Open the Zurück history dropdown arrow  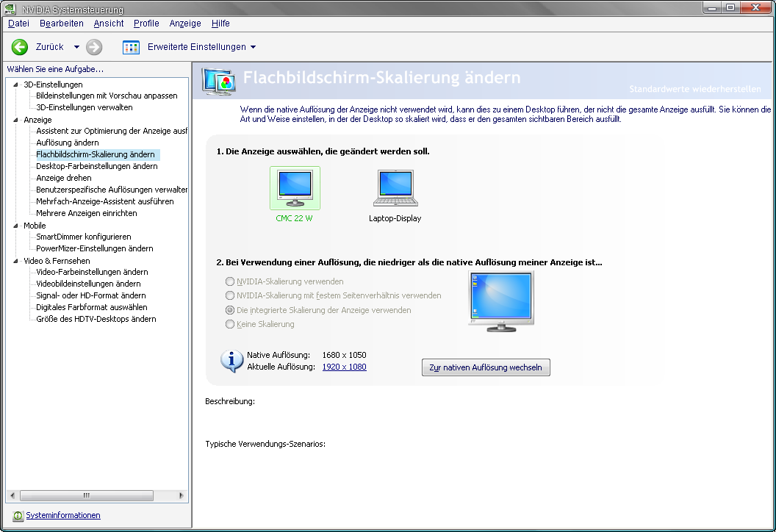click(76, 47)
